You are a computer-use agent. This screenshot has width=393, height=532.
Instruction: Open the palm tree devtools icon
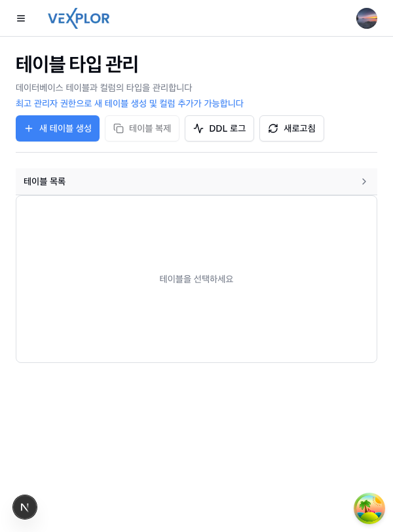(x=369, y=508)
